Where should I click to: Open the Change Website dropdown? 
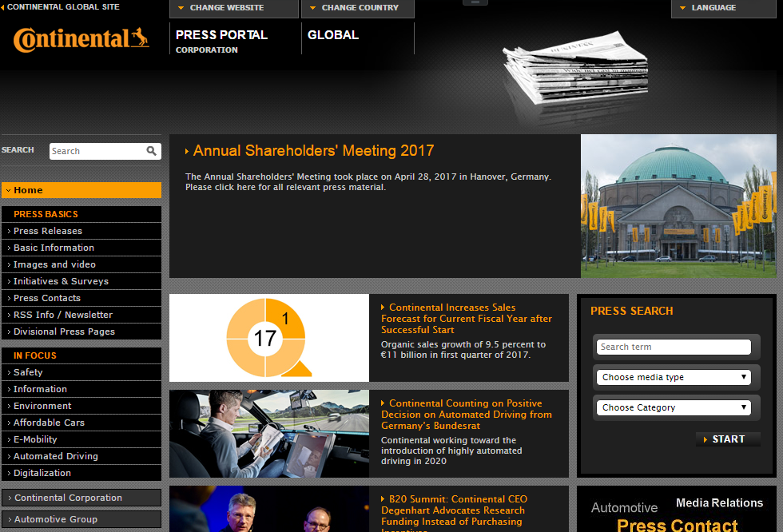tap(233, 8)
